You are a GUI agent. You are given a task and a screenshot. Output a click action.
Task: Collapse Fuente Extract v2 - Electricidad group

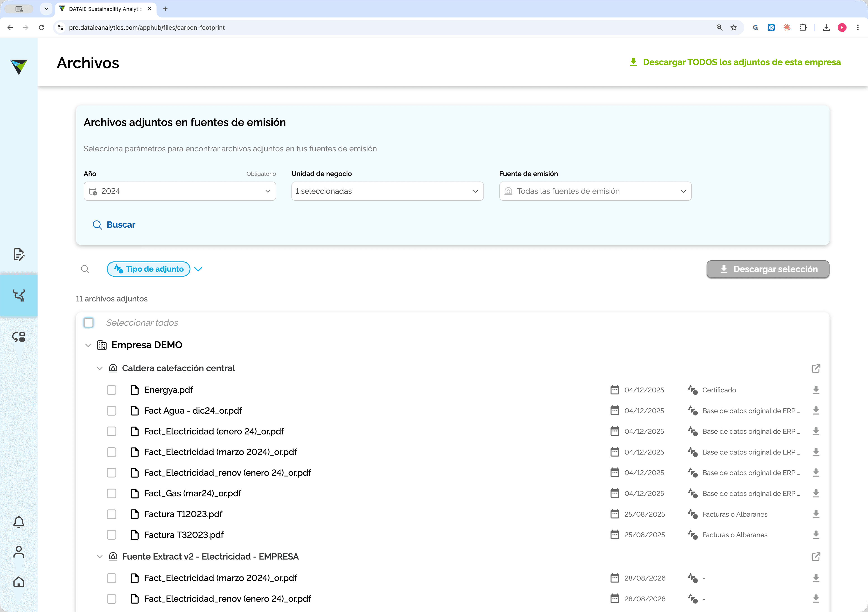point(99,556)
